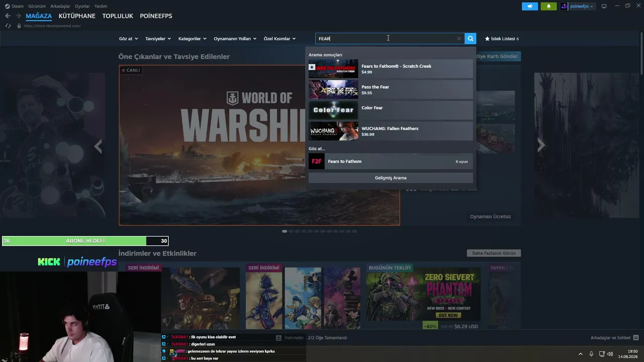This screenshot has width=644, height=362.
Task: Click the magnifier search button
Action: click(x=470, y=39)
